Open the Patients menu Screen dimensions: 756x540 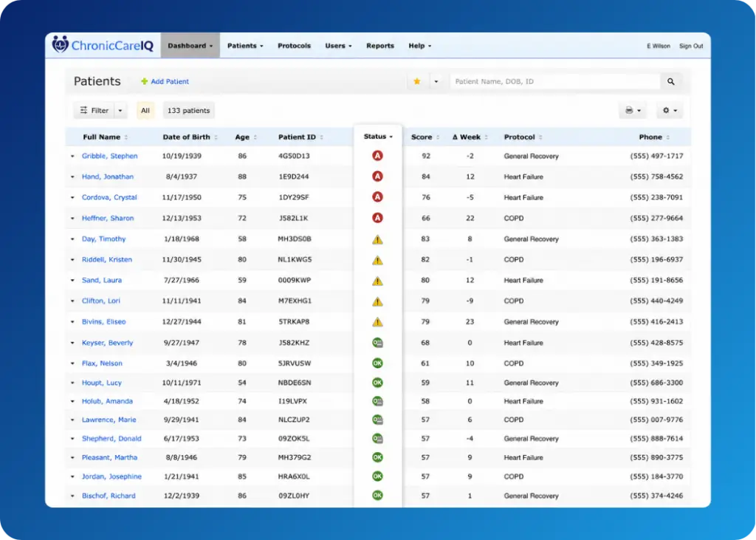point(245,46)
